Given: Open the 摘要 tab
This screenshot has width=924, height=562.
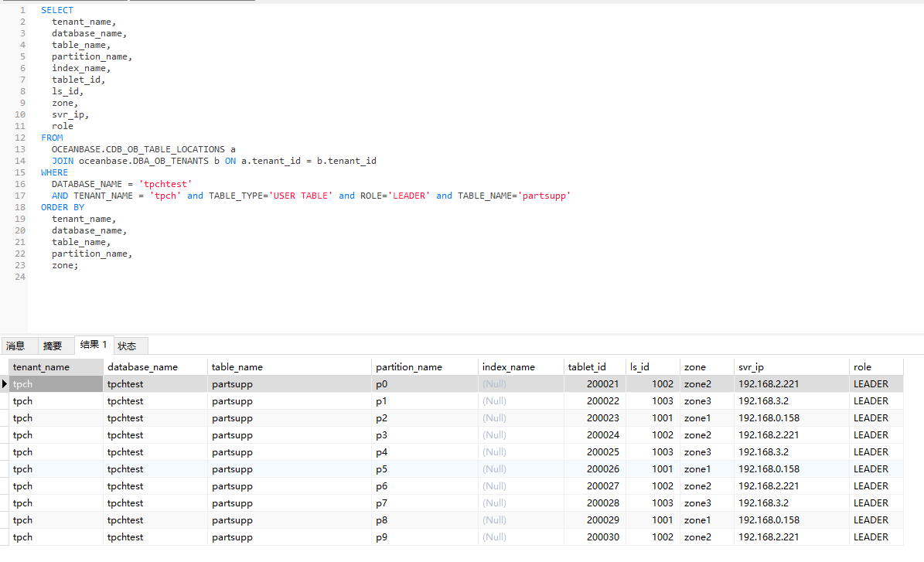Looking at the screenshot, I should 53,346.
